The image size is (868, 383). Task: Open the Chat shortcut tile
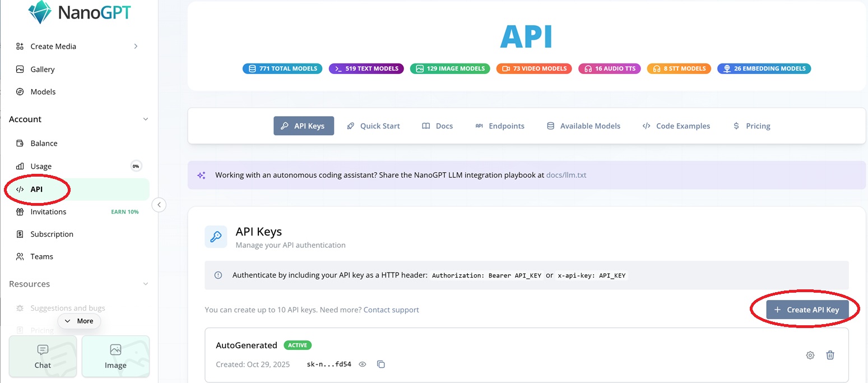point(43,357)
